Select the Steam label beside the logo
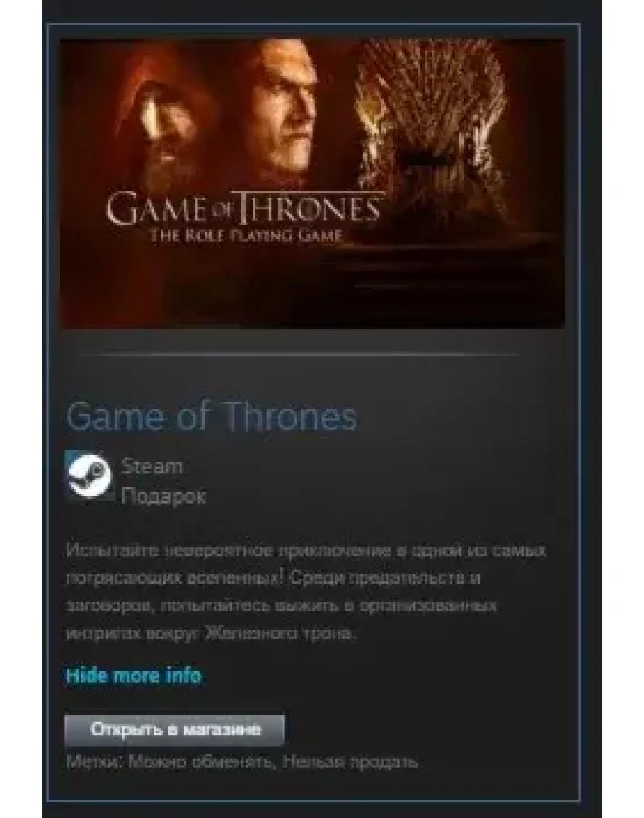The width and height of the screenshot is (644, 818). [x=151, y=466]
